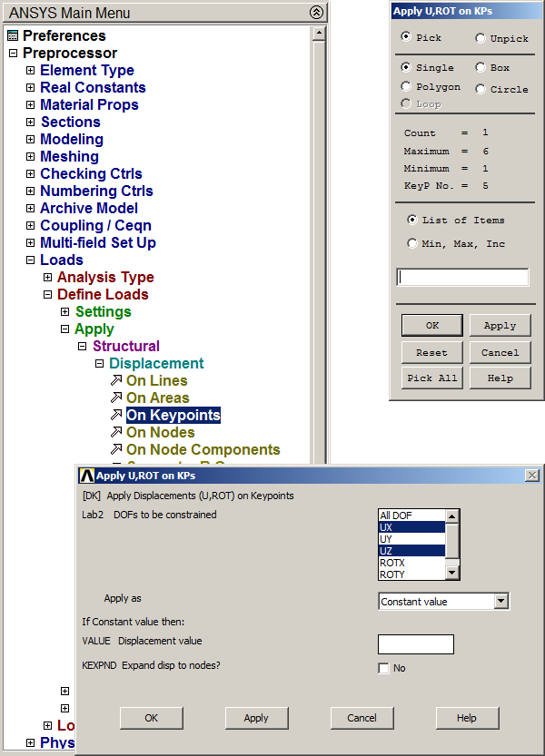Click the Preferences table icon
This screenshot has height=756, width=545.
(x=13, y=35)
